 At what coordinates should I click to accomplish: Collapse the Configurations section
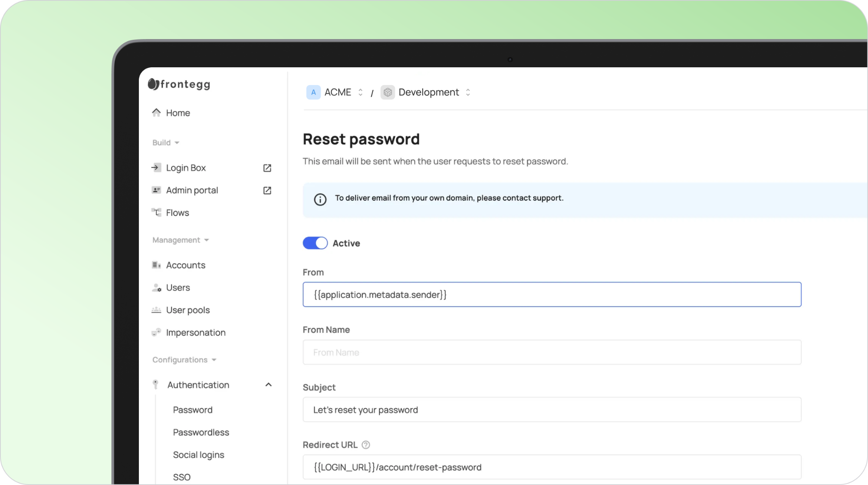coord(184,360)
